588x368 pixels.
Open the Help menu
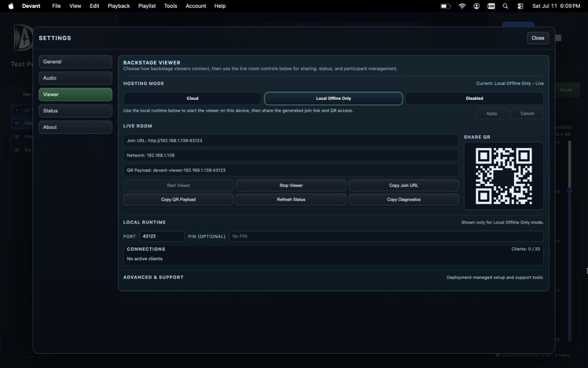tap(220, 6)
